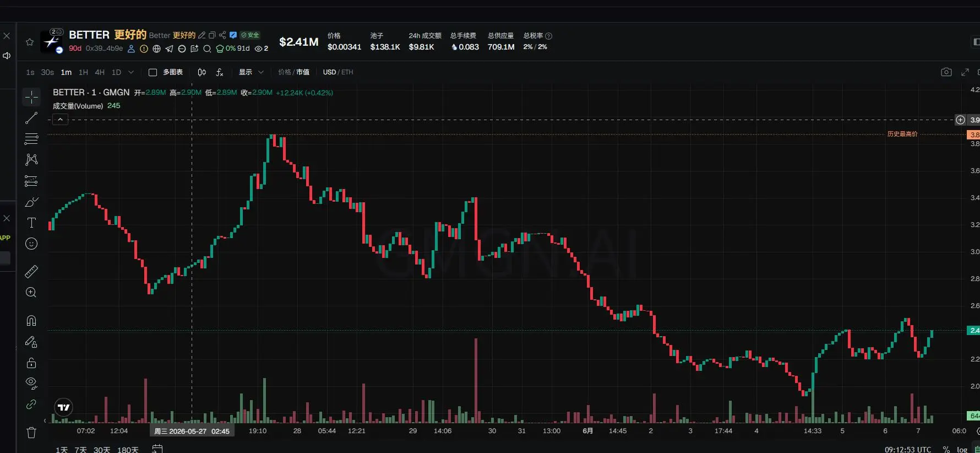This screenshot has width=980, height=453.
Task: Expand chart to fullscreen
Action: 965,72
